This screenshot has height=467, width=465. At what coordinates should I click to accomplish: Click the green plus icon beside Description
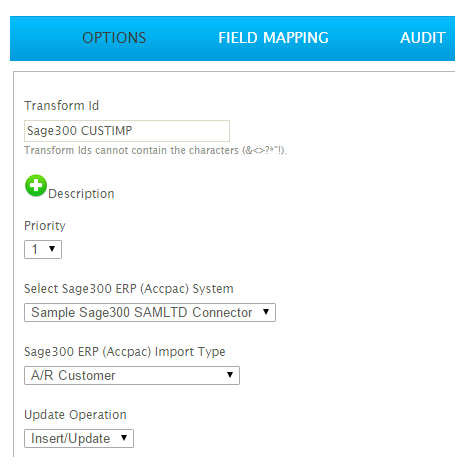(36, 185)
